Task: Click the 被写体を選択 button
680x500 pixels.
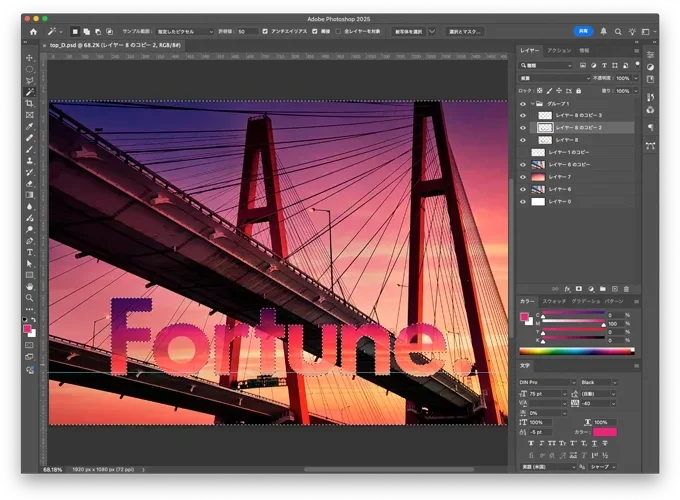Action: tap(412, 31)
